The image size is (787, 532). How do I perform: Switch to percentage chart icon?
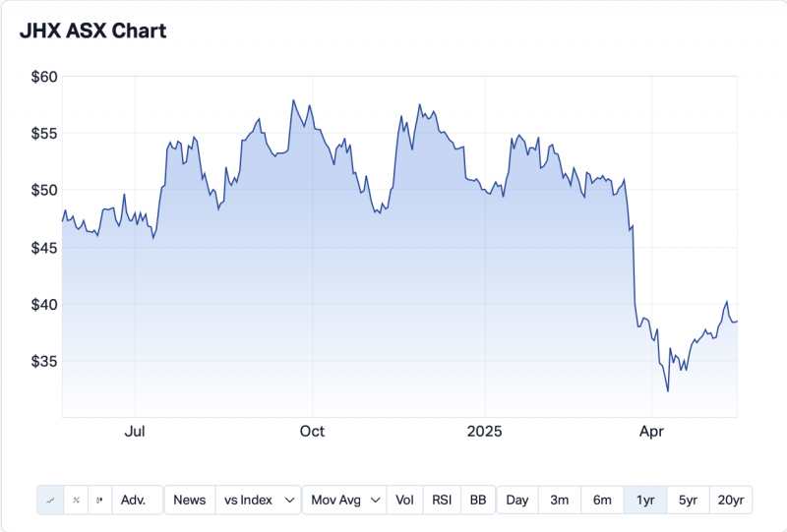pos(76,500)
